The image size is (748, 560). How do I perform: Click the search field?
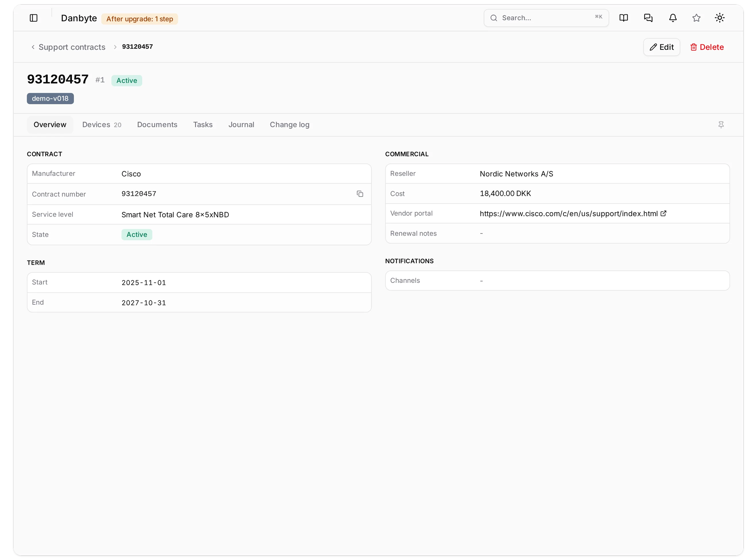546,18
